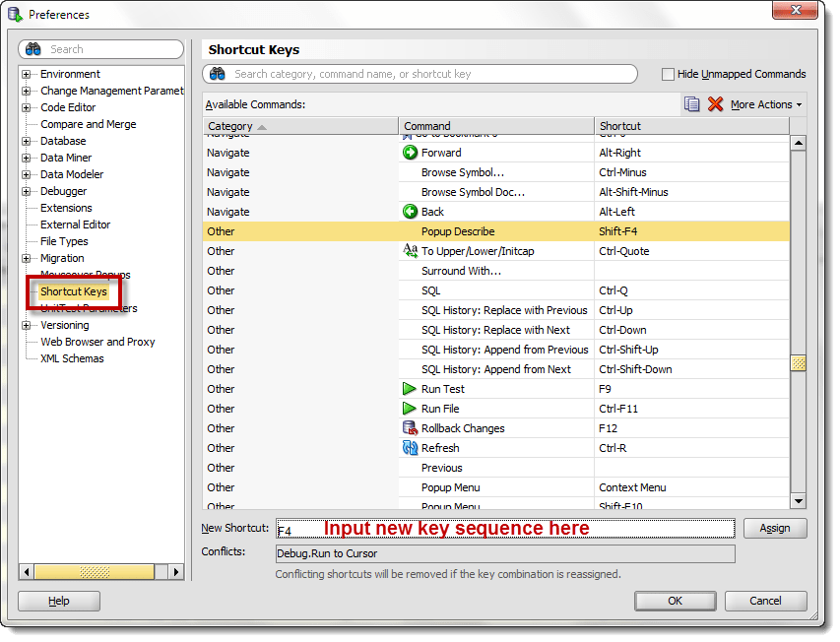Select SQL History: Replace with Next row

(495, 330)
